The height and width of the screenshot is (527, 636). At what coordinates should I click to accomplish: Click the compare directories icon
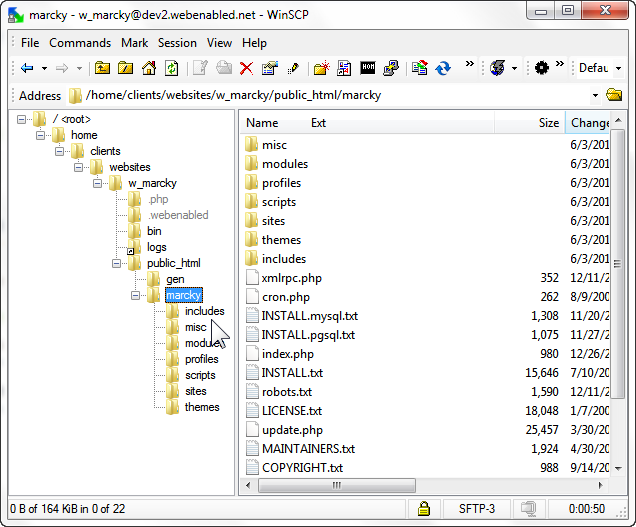pyautogui.click(x=420, y=68)
